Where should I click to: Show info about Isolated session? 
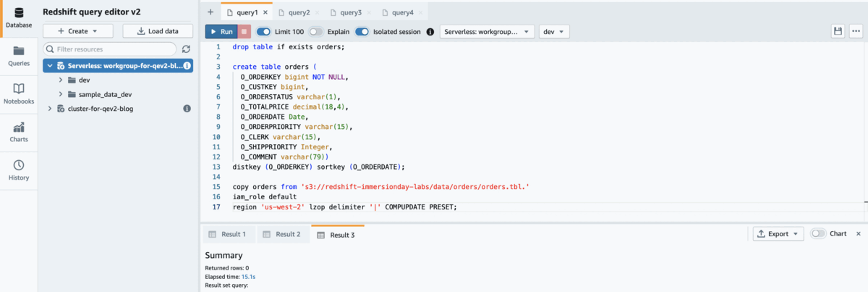430,32
